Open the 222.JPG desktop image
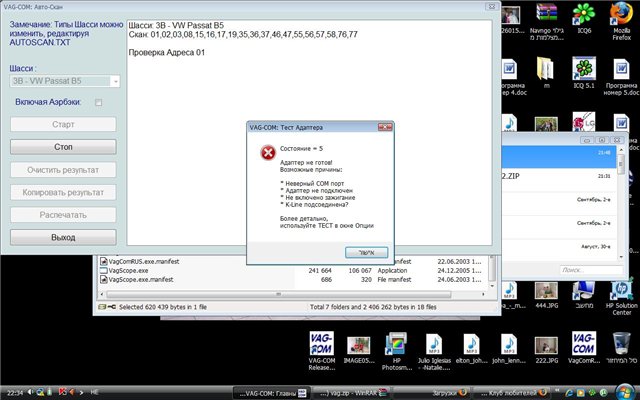This screenshot has height=400, width=640. pos(547,350)
